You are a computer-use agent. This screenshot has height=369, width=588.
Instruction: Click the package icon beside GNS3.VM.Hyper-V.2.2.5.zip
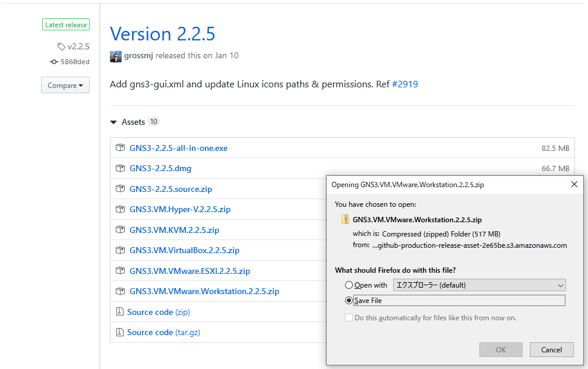(x=120, y=209)
